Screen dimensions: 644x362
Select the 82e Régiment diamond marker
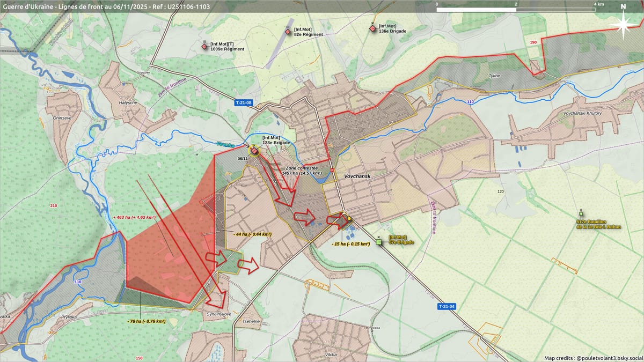[x=288, y=32]
